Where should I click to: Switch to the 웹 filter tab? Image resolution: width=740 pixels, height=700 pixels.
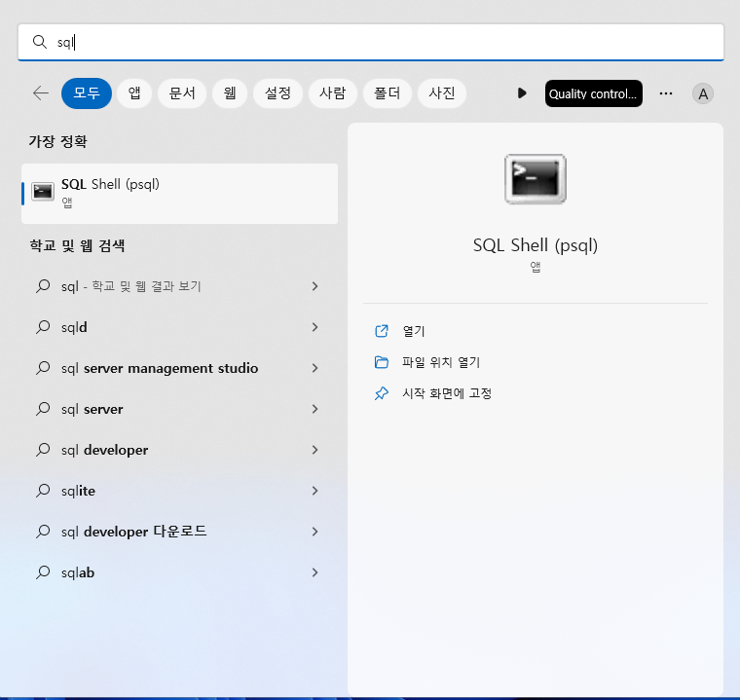230,93
